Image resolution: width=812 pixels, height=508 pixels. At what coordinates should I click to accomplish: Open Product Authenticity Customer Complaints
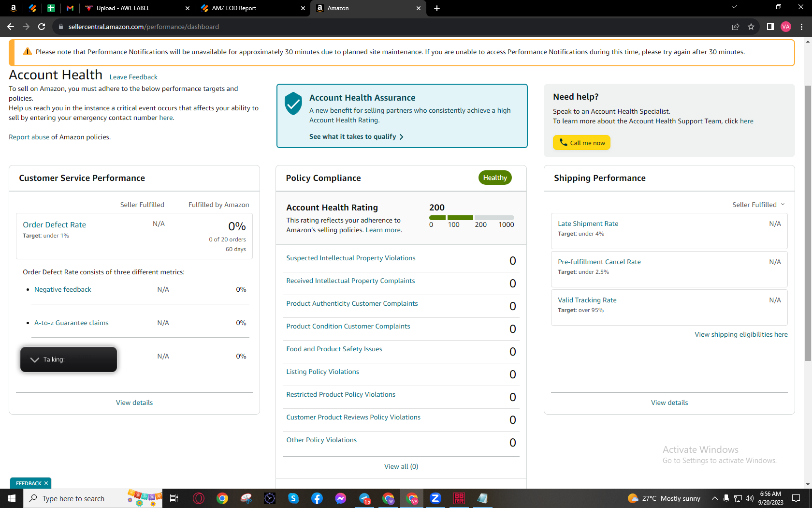click(352, 303)
